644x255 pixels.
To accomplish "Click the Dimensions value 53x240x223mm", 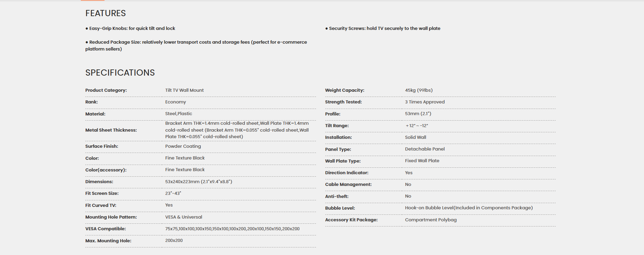I will 198,182.
